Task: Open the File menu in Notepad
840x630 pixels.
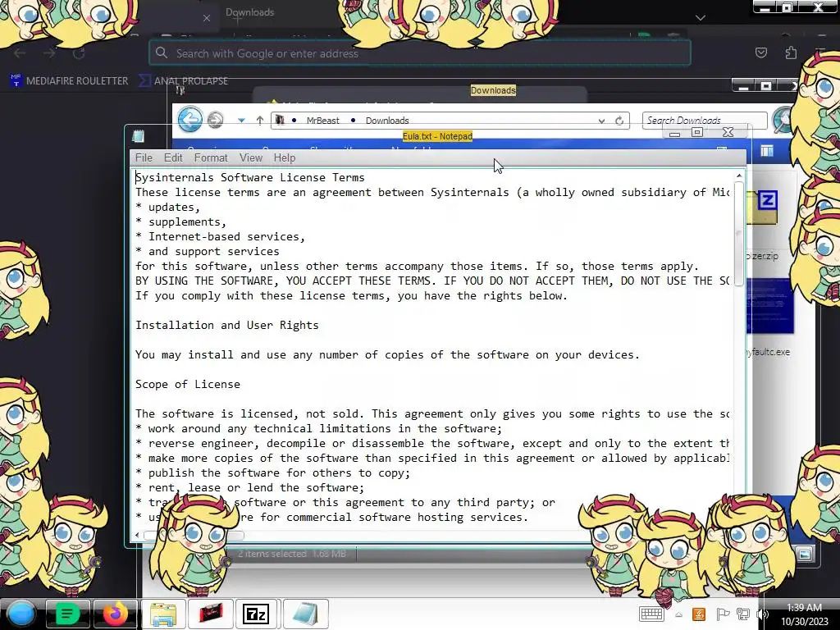Action: [x=144, y=157]
